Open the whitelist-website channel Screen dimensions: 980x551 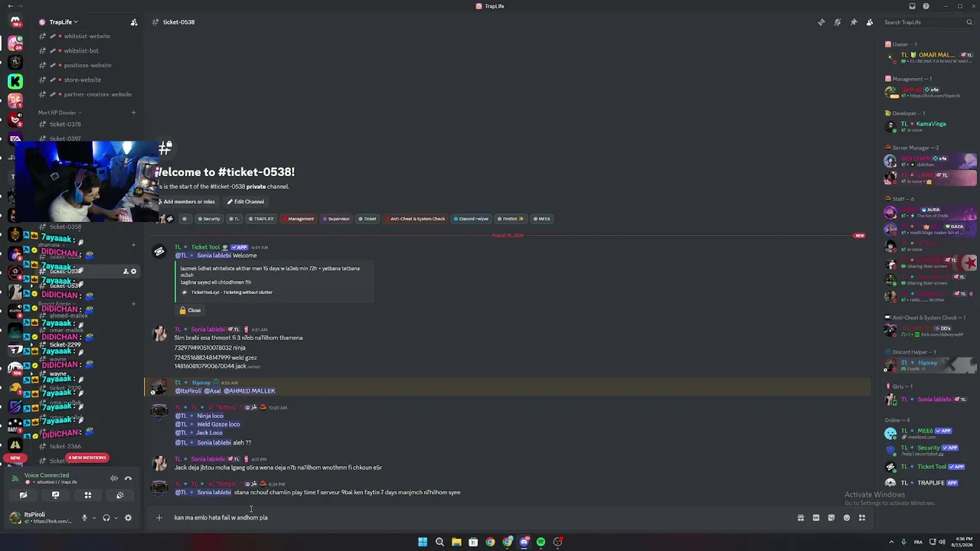(87, 36)
